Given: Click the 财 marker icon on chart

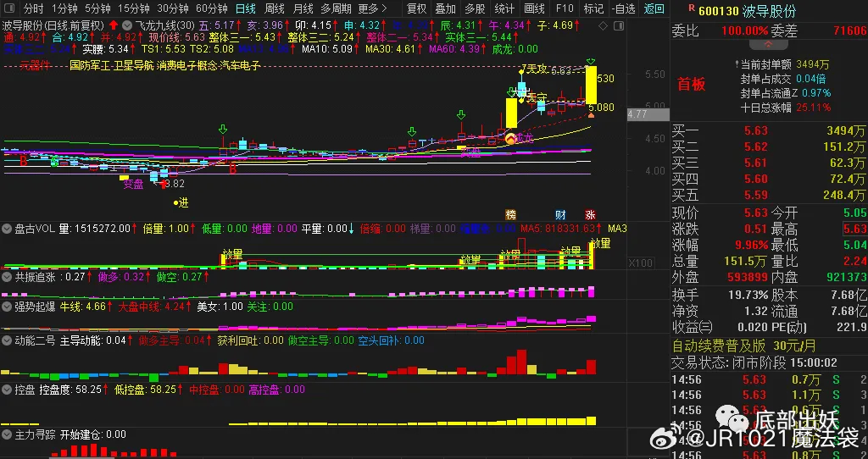Looking at the screenshot, I should [x=560, y=214].
